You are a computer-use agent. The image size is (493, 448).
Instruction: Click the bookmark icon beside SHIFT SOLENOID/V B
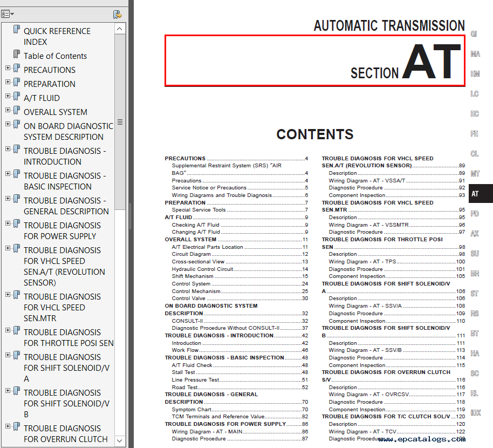pos(17,391)
